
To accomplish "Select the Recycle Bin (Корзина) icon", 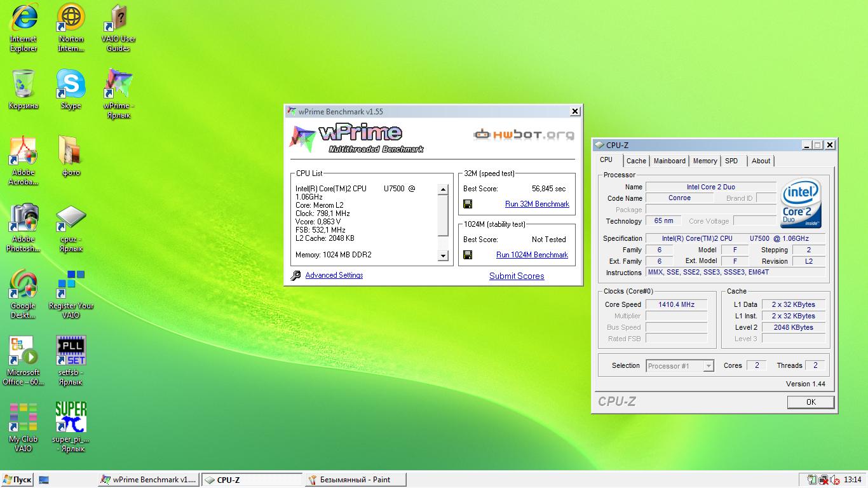I will (x=24, y=90).
